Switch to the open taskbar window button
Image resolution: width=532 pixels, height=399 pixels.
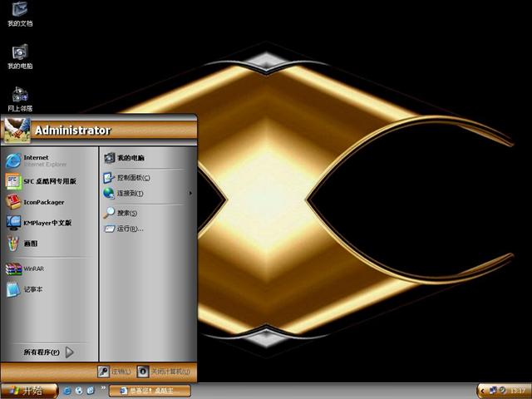150,391
